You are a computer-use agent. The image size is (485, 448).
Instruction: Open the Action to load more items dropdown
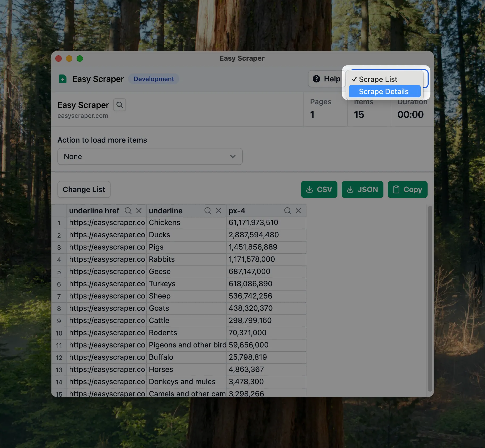coord(150,156)
